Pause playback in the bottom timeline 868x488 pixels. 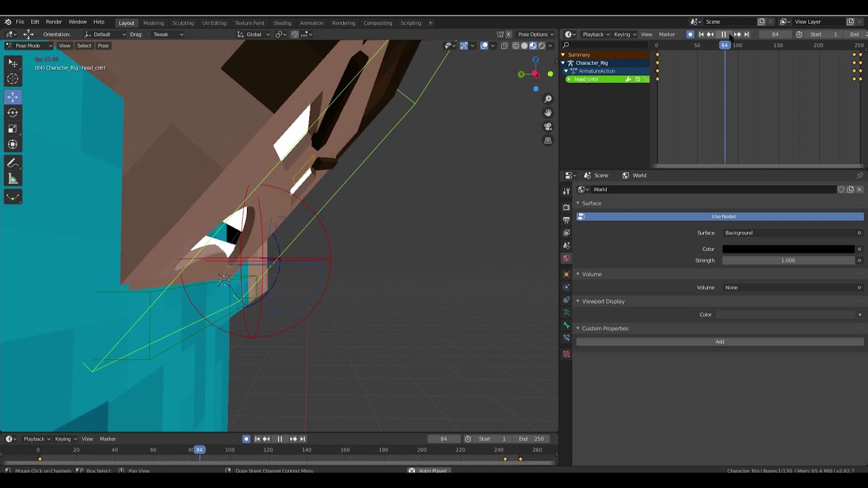click(x=279, y=439)
